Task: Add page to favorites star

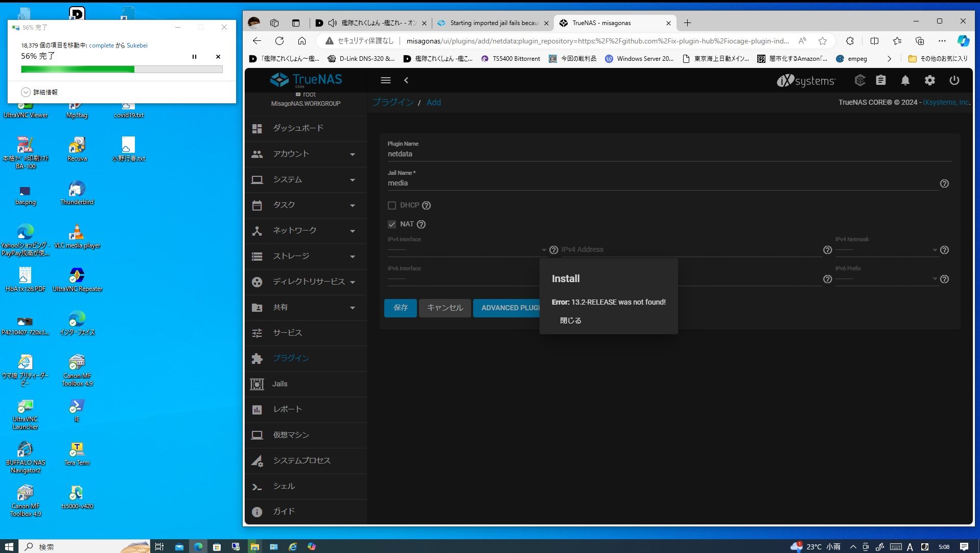Action: point(822,41)
